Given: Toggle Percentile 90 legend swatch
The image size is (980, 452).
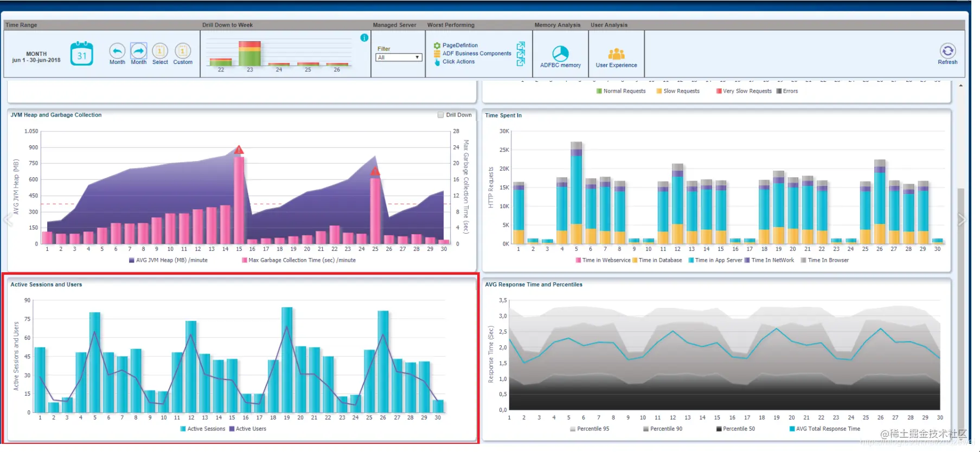Looking at the screenshot, I should click(x=646, y=429).
